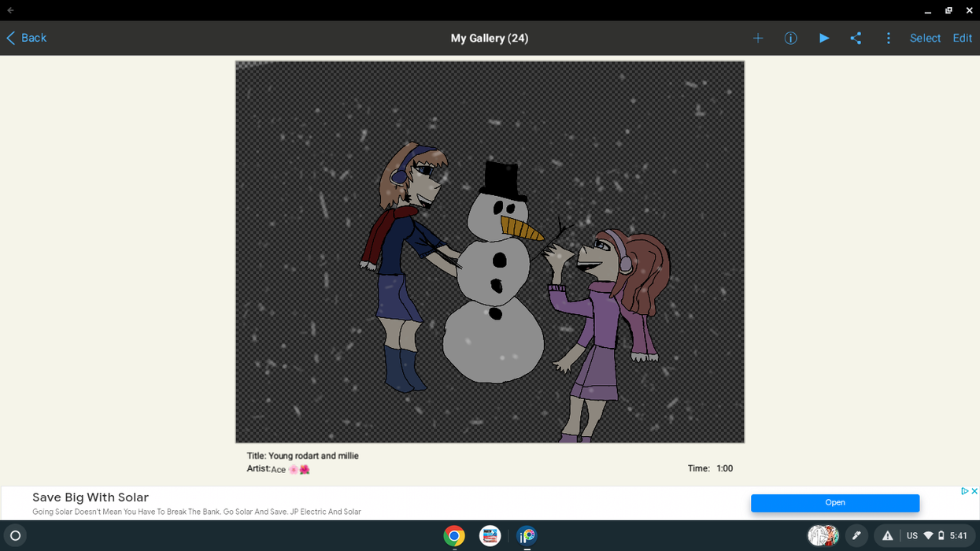Open the stylus tools pen icon
Viewport: 980px width, 551px height.
pos(856,536)
